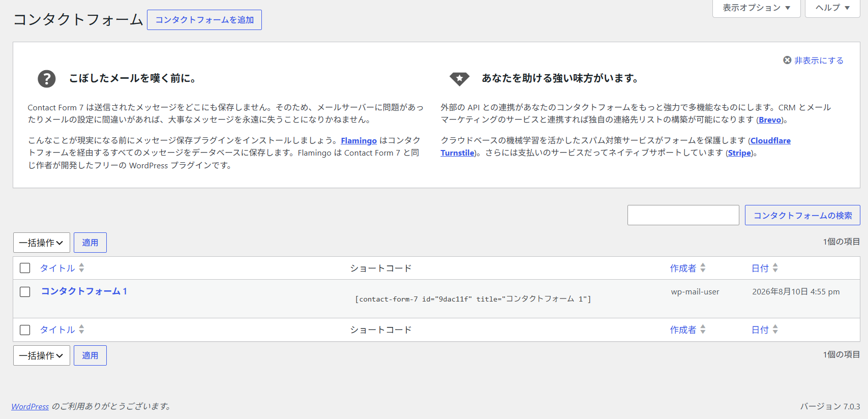Click sort arrows next to bottom 日付 footer
868x419 pixels.
click(775, 330)
